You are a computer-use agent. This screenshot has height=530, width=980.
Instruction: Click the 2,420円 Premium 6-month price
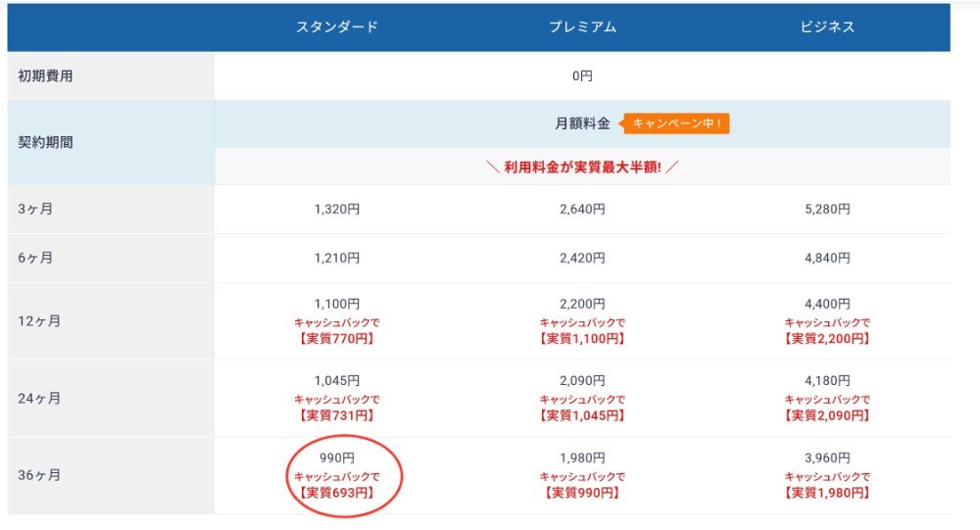pos(582,258)
